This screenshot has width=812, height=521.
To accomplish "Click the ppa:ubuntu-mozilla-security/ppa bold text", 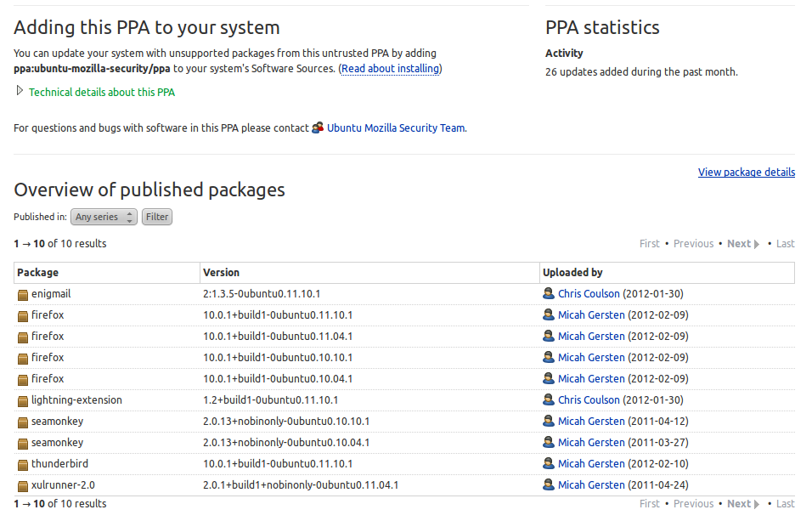I will click(92, 69).
